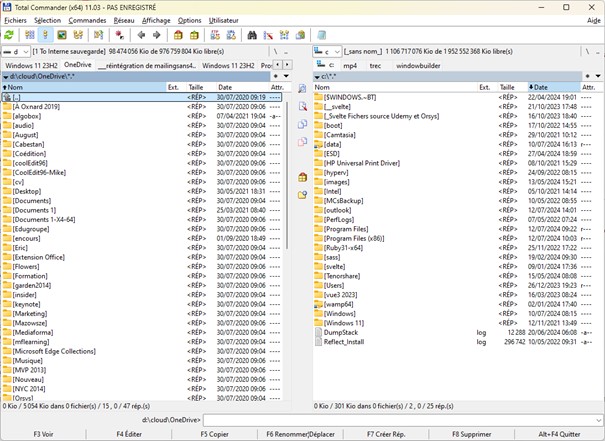This screenshot has width=605, height=441.
Task: Click the binoculars Search files icon
Action: 254,34
